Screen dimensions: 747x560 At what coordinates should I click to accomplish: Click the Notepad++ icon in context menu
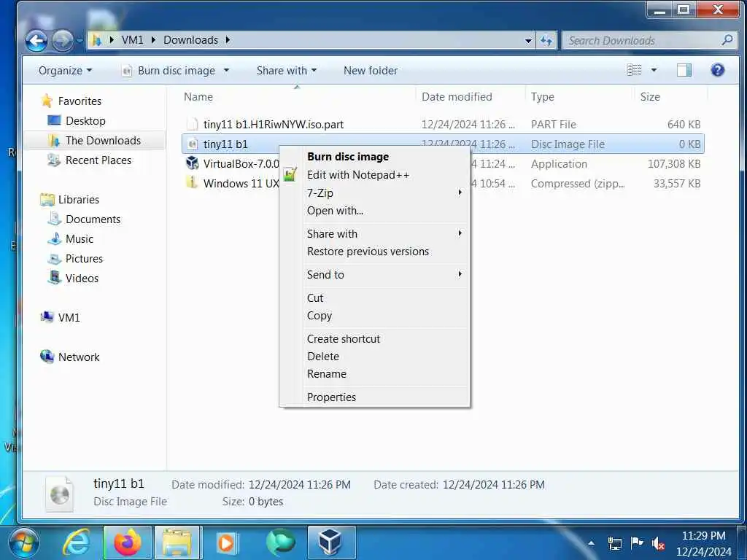290,175
